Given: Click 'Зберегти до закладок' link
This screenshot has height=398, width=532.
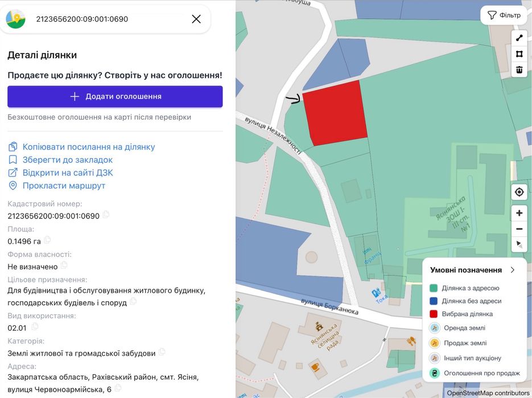Looking at the screenshot, I should (x=68, y=159).
